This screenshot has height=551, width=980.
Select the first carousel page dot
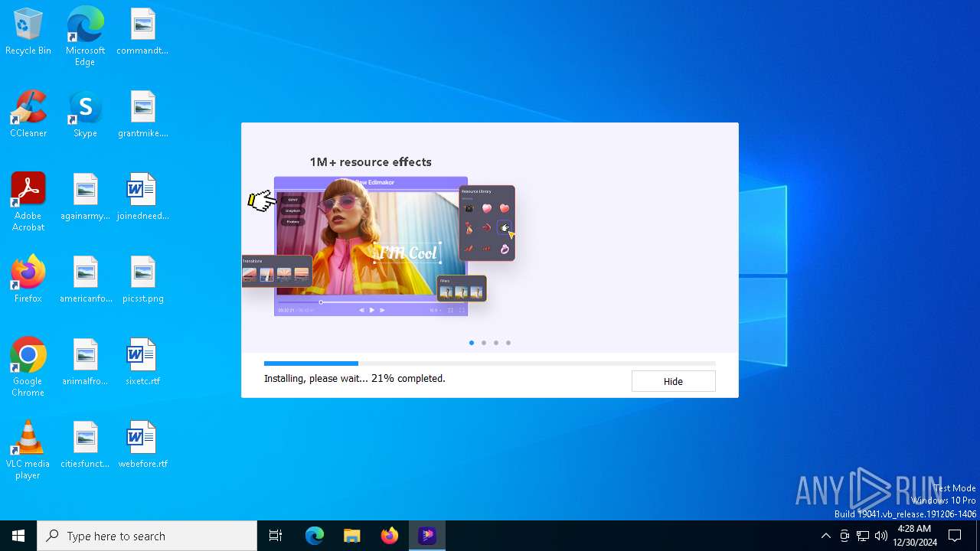click(472, 343)
